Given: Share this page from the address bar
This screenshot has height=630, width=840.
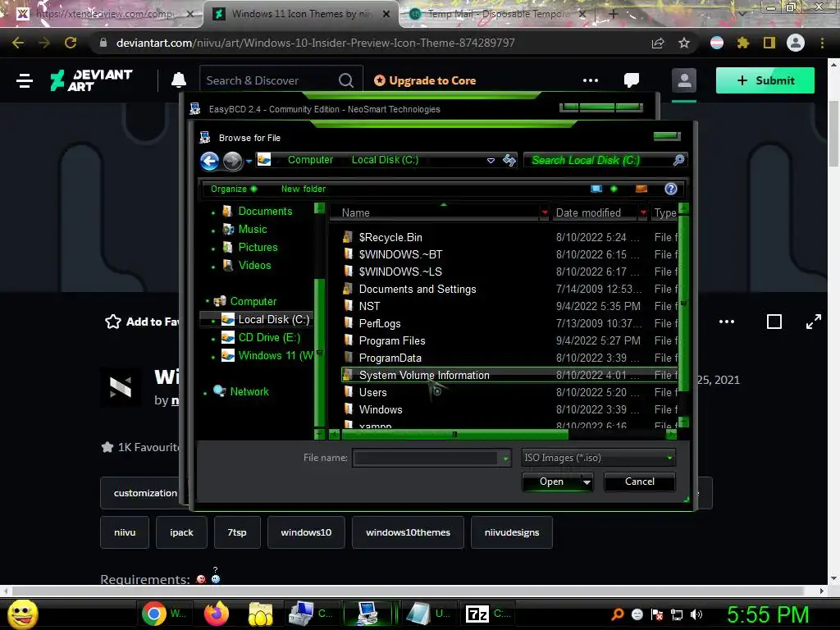Looking at the screenshot, I should [658, 43].
